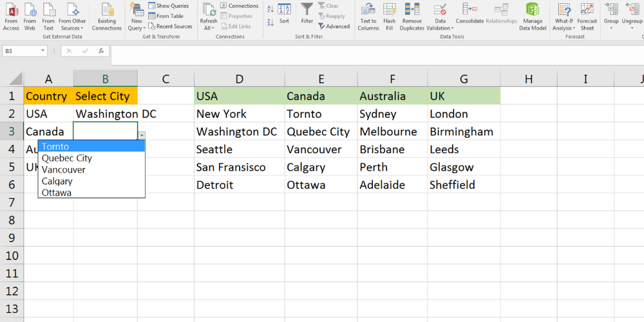This screenshot has height=322, width=644.
Task: Click the Insert Function fx button
Action: point(101,51)
